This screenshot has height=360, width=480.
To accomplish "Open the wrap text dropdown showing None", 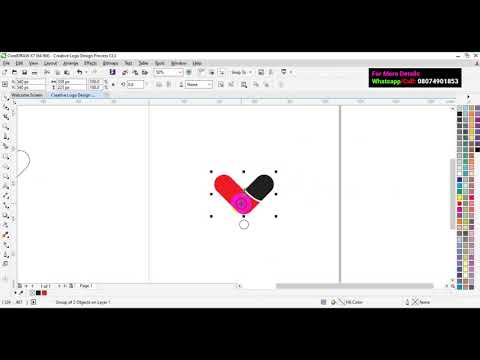I will 199,85.
